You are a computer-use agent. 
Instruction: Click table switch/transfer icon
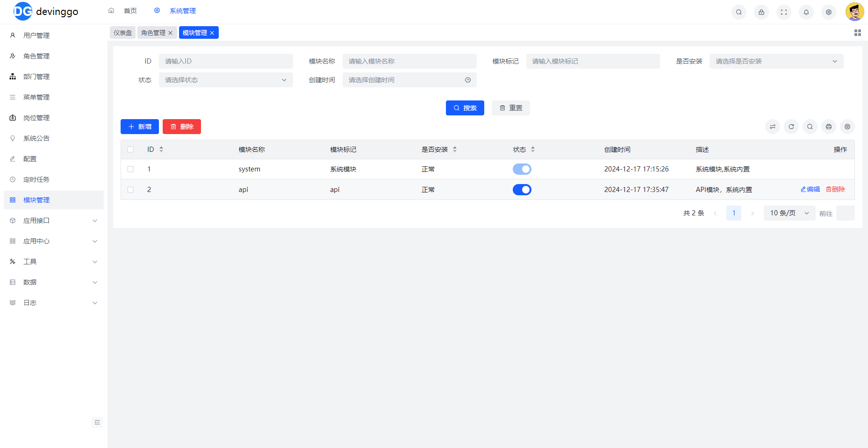coord(773,127)
